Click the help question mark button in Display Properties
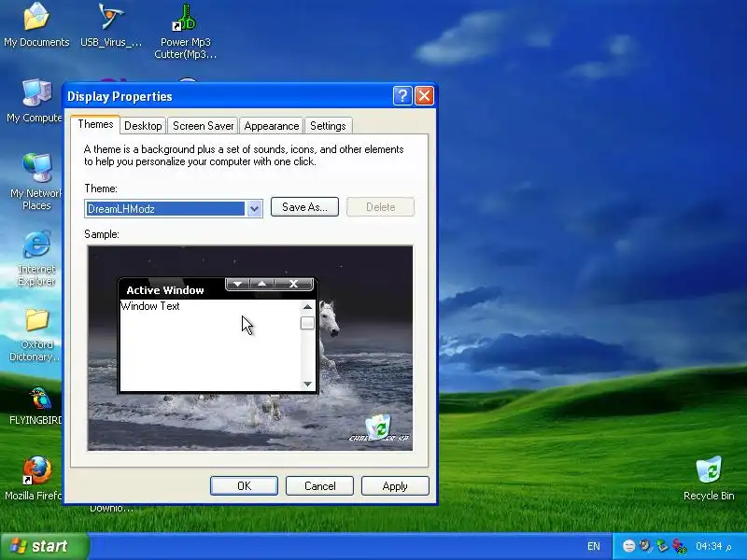The width and height of the screenshot is (747, 560). tap(402, 96)
